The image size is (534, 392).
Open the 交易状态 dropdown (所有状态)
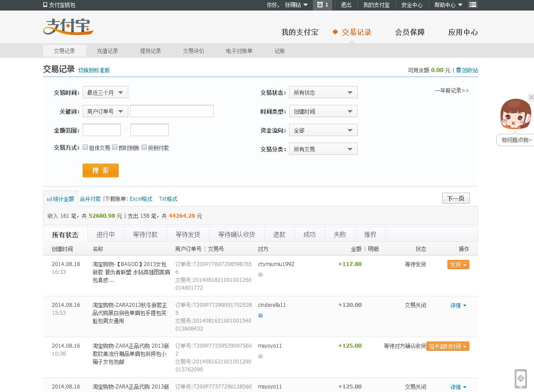tap(323, 93)
